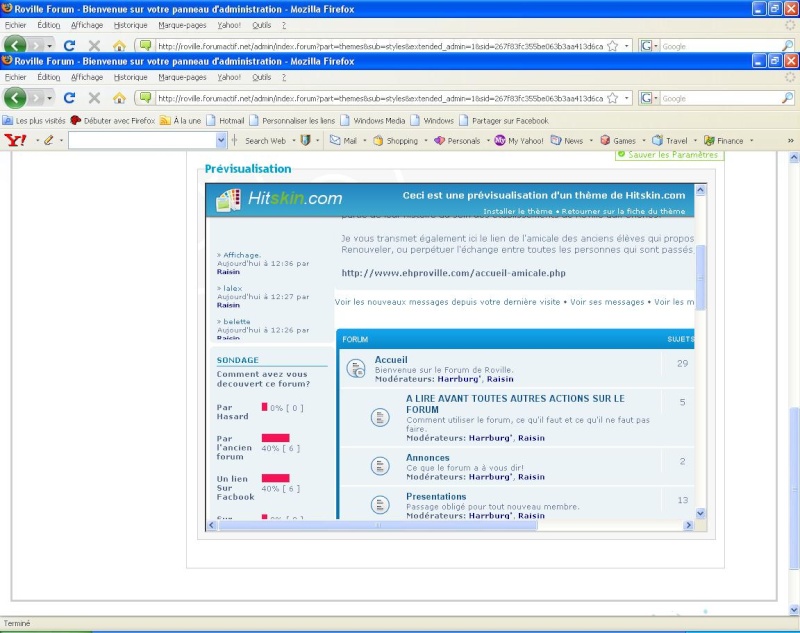Open front window URL bar history dropdown
This screenshot has height=633, width=800.
click(627, 98)
